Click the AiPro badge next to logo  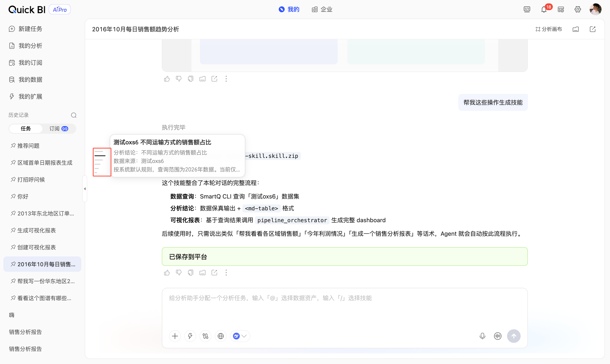pyautogui.click(x=60, y=10)
